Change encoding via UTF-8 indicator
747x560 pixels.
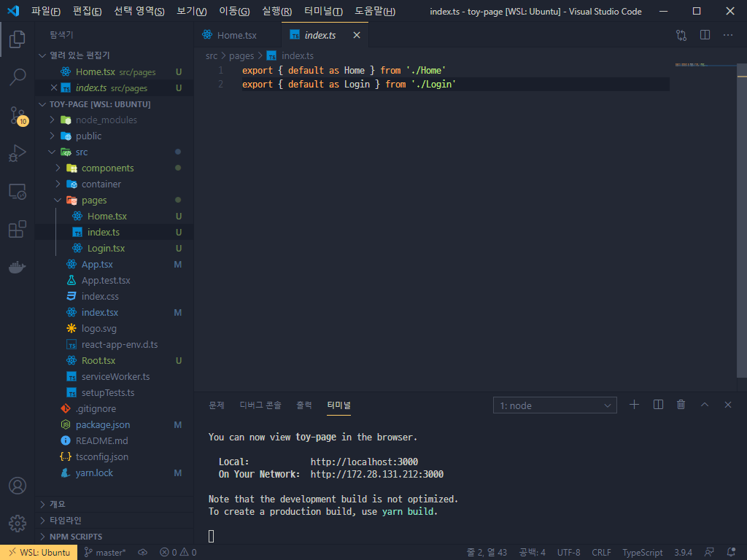click(x=569, y=553)
